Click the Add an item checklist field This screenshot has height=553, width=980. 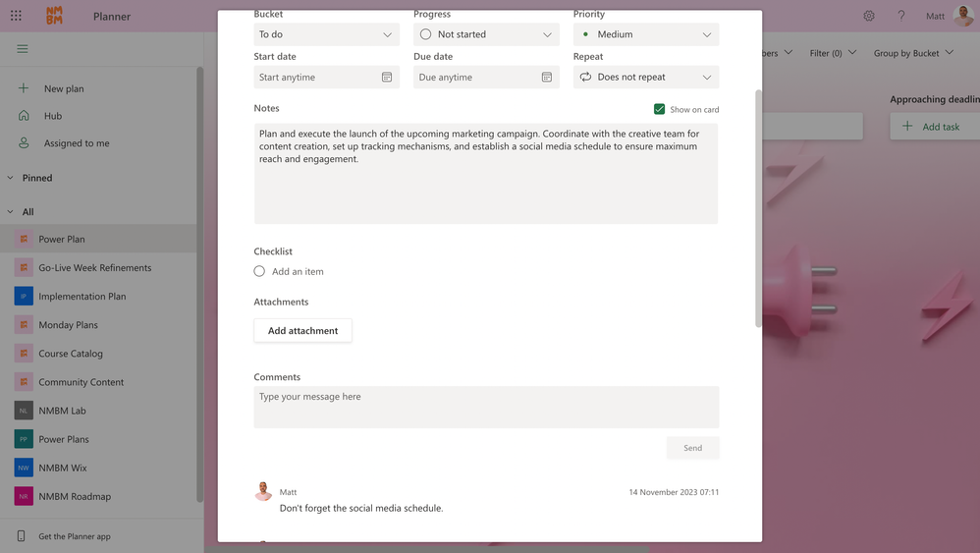tap(298, 271)
